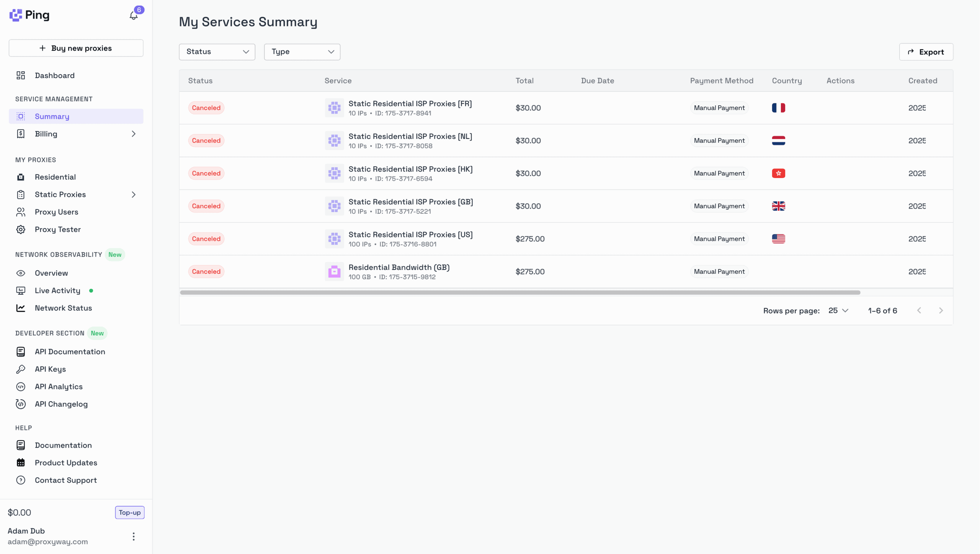Open the user options three-dot menu
The width and height of the screenshot is (980, 554).
pos(134,536)
